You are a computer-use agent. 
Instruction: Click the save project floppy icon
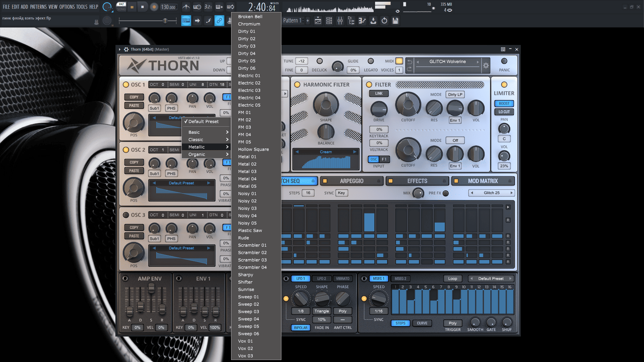click(x=395, y=21)
